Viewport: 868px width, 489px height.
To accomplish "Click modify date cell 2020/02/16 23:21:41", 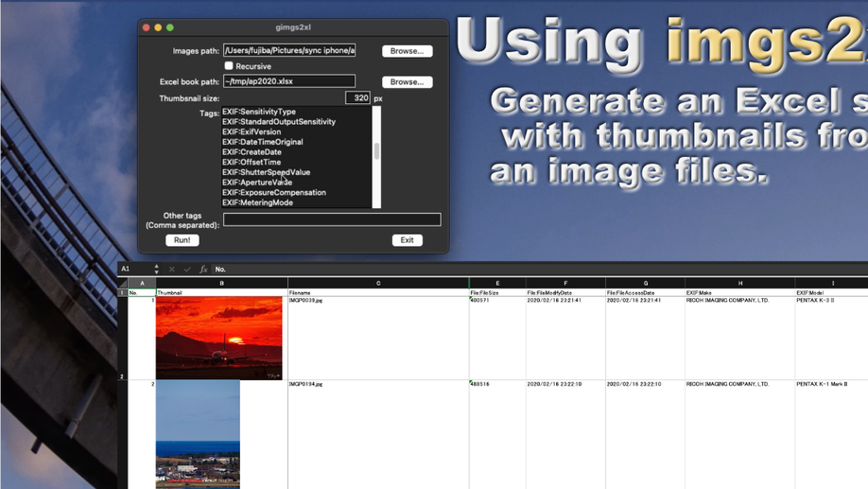I will [x=565, y=339].
